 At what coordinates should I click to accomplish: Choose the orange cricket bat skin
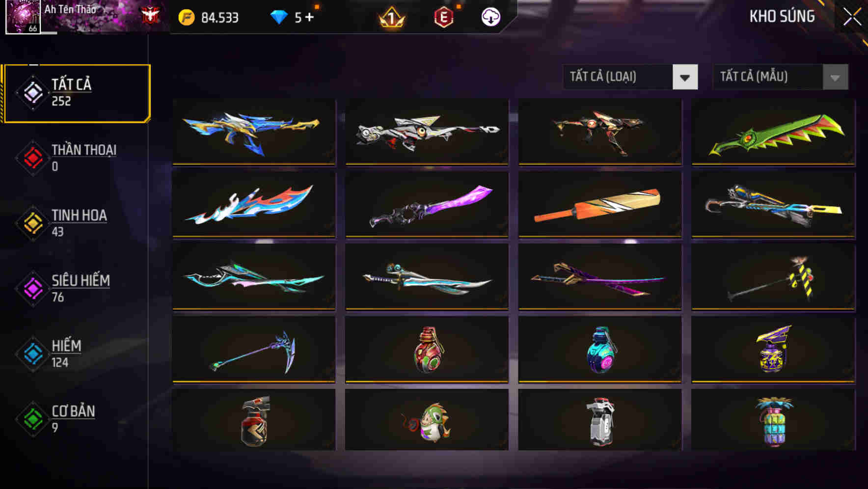coord(600,205)
